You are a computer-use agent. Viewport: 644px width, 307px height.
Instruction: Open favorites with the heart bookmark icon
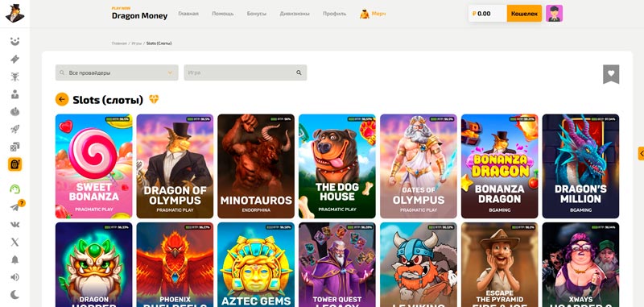click(611, 74)
